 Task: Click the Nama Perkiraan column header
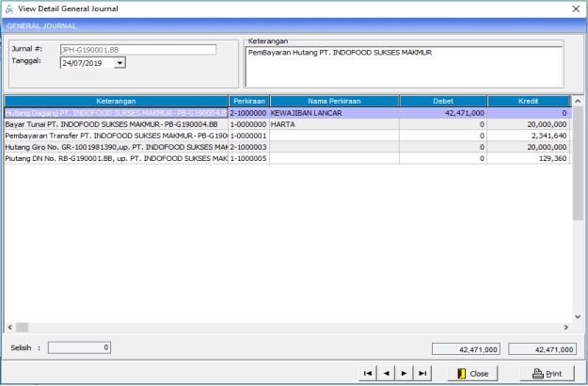pos(334,100)
